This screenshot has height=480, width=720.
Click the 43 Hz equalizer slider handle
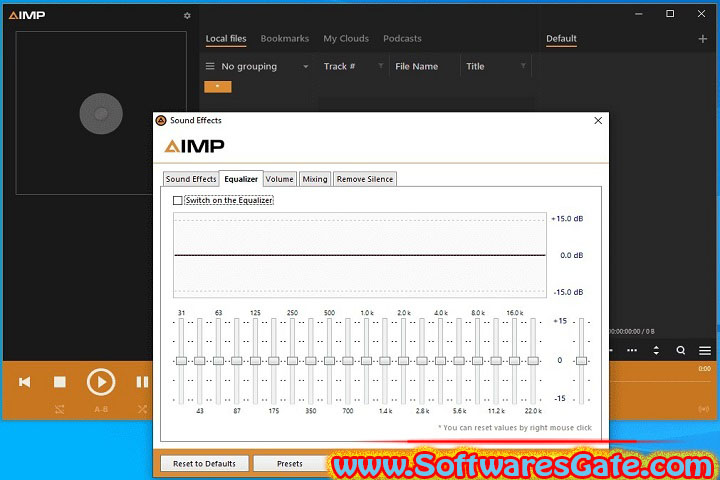[x=200, y=361]
